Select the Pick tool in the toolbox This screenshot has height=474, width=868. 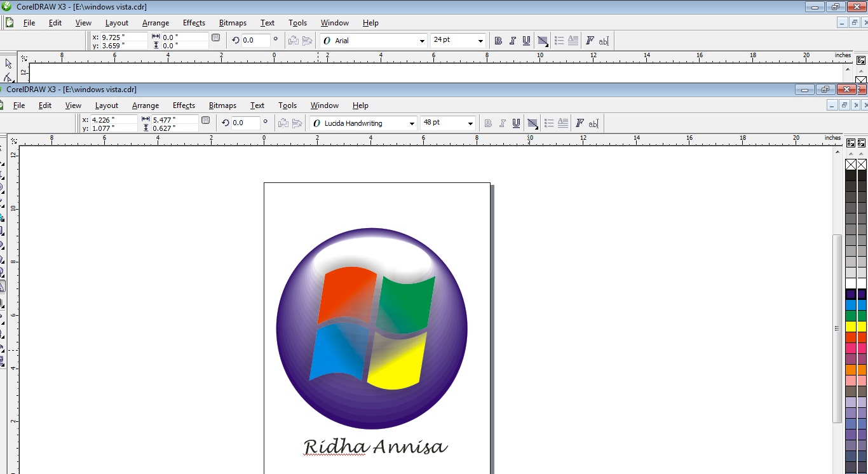(8, 64)
